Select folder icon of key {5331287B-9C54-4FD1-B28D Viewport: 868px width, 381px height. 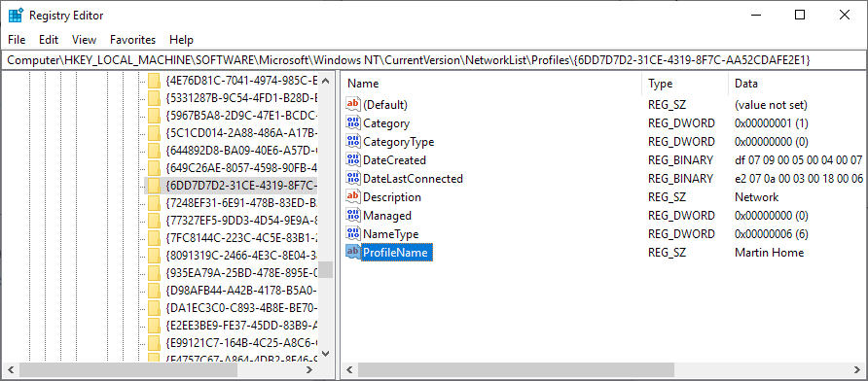pyautogui.click(x=154, y=98)
